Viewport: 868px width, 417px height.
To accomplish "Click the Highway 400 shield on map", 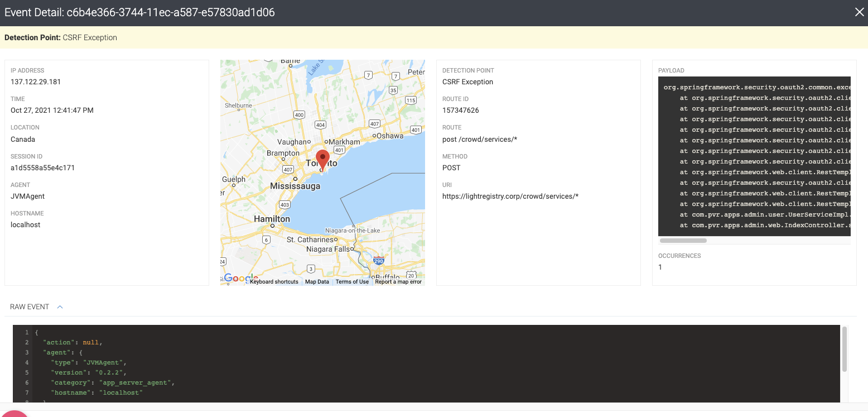I will point(299,115).
